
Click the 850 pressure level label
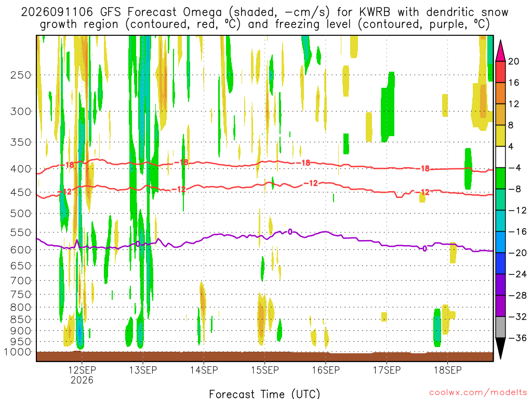coord(21,320)
